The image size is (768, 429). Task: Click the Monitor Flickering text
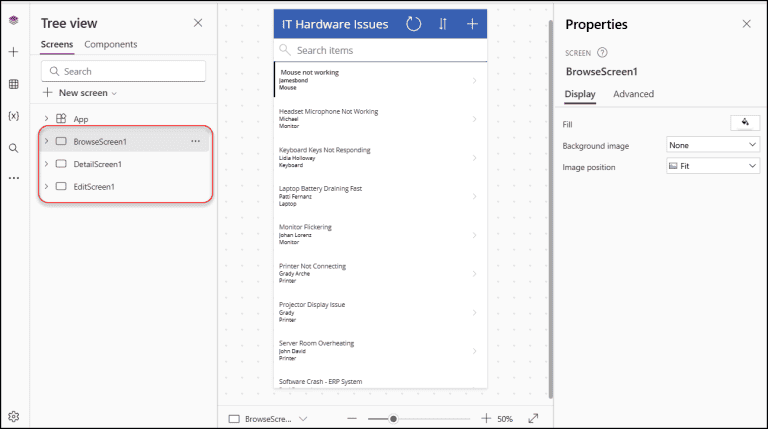(305, 227)
